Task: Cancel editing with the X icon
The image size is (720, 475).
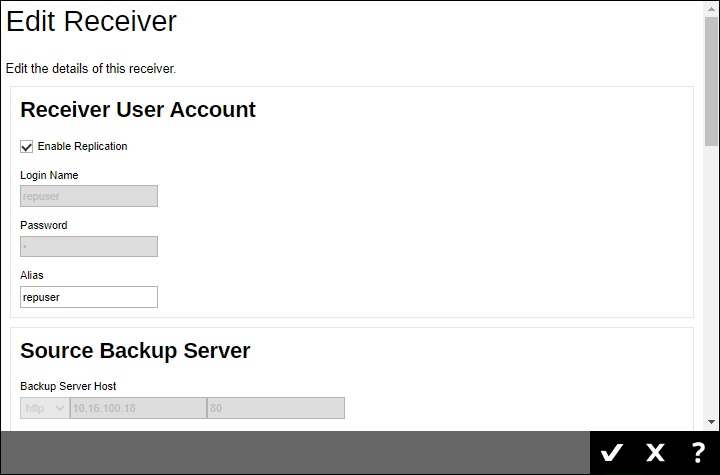Action: (655, 452)
